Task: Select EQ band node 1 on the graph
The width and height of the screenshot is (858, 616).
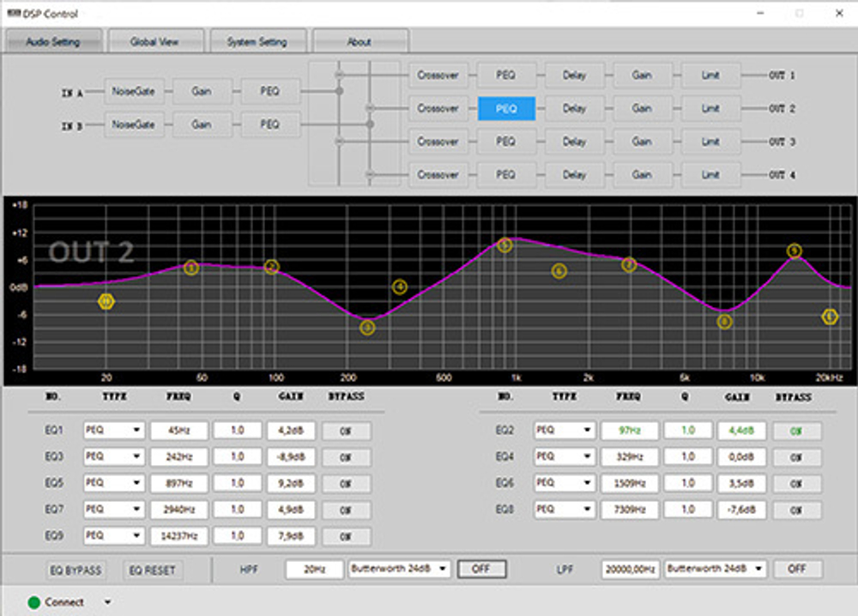Action: coord(191,268)
